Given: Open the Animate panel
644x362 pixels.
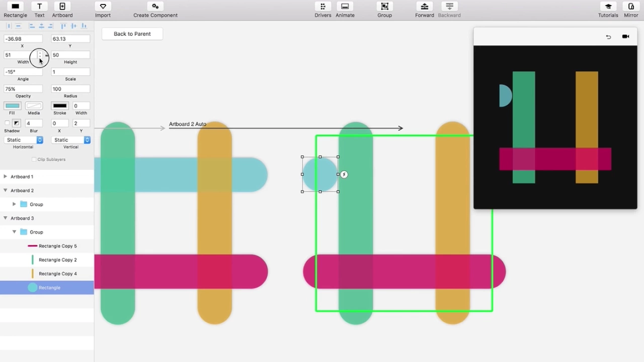Looking at the screenshot, I should tap(345, 10).
